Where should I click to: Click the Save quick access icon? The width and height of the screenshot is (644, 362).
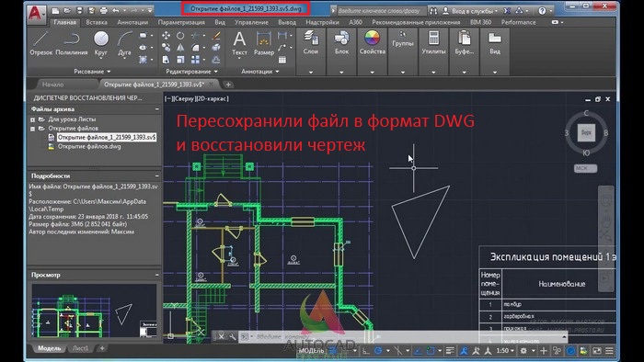point(79,10)
